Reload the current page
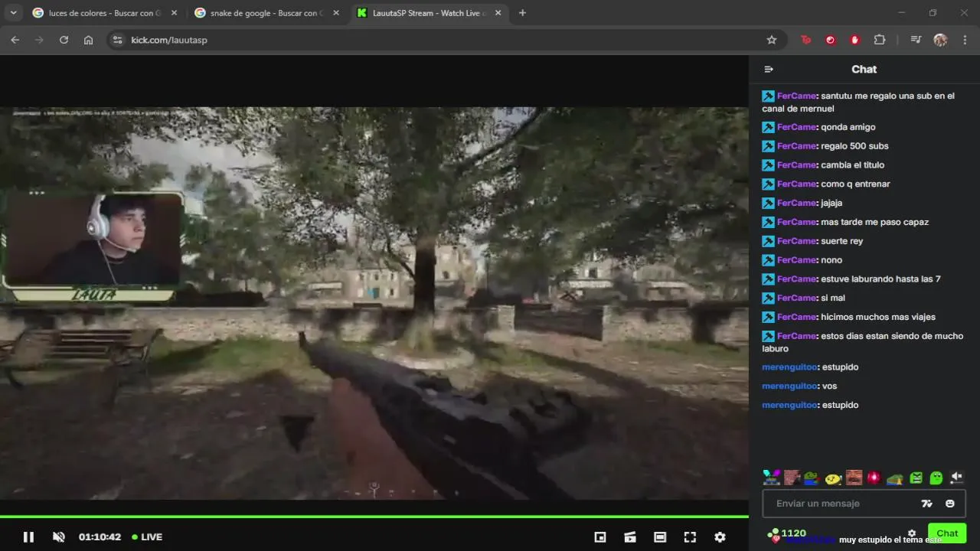 (64, 40)
